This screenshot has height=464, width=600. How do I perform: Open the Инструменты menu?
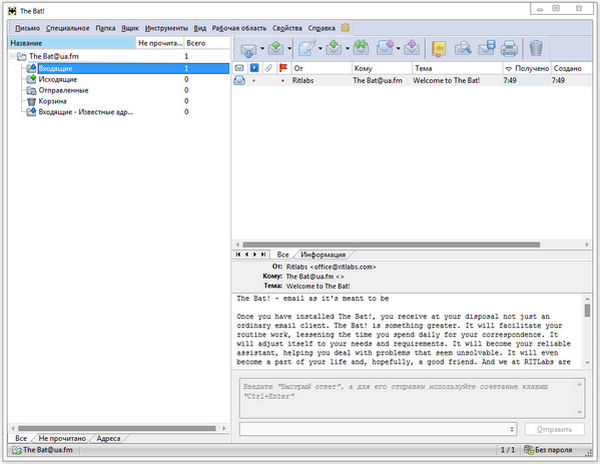(166, 28)
